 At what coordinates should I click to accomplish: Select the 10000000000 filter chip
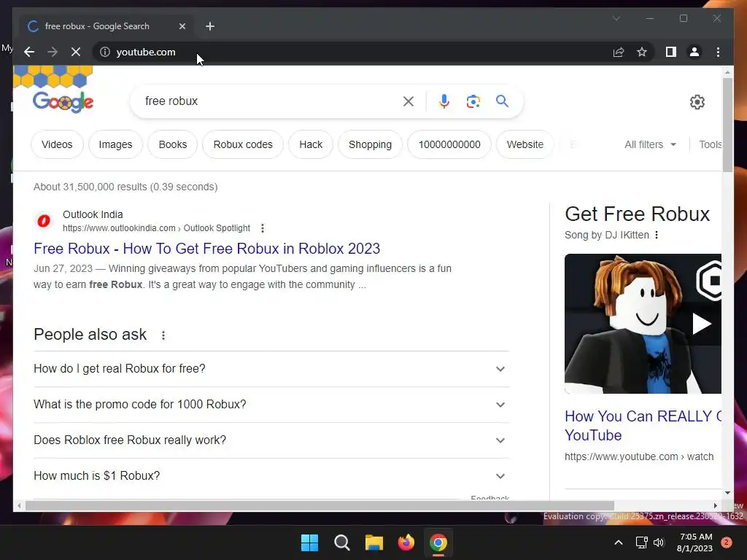pyautogui.click(x=449, y=144)
